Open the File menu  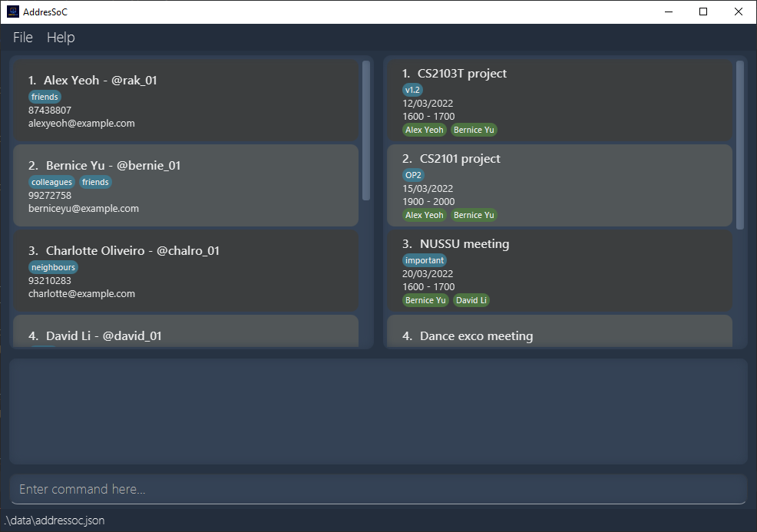(x=23, y=37)
